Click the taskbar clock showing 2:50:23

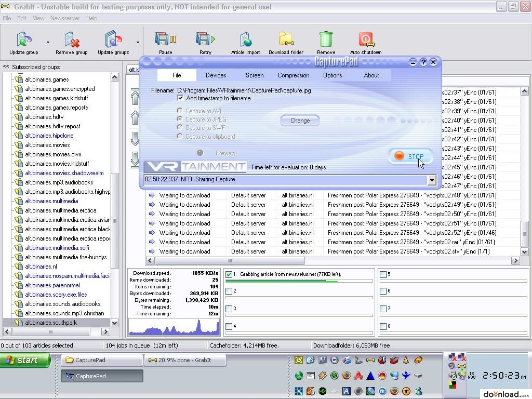click(503, 376)
